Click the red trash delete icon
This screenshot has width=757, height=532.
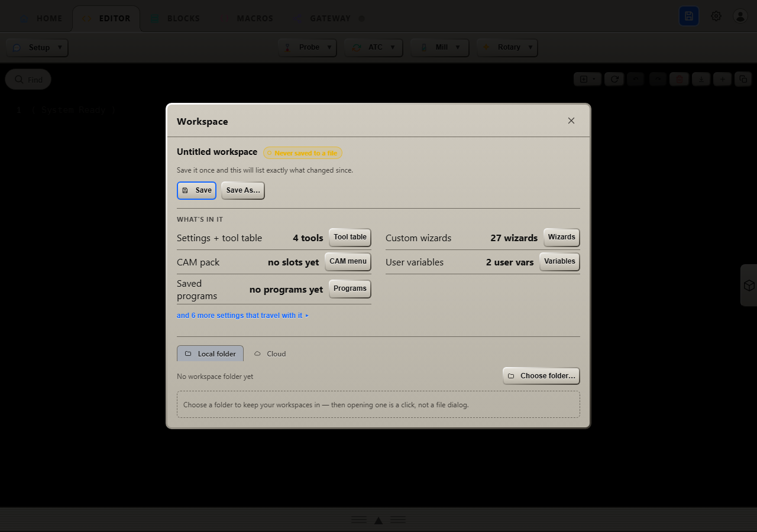[x=679, y=79]
